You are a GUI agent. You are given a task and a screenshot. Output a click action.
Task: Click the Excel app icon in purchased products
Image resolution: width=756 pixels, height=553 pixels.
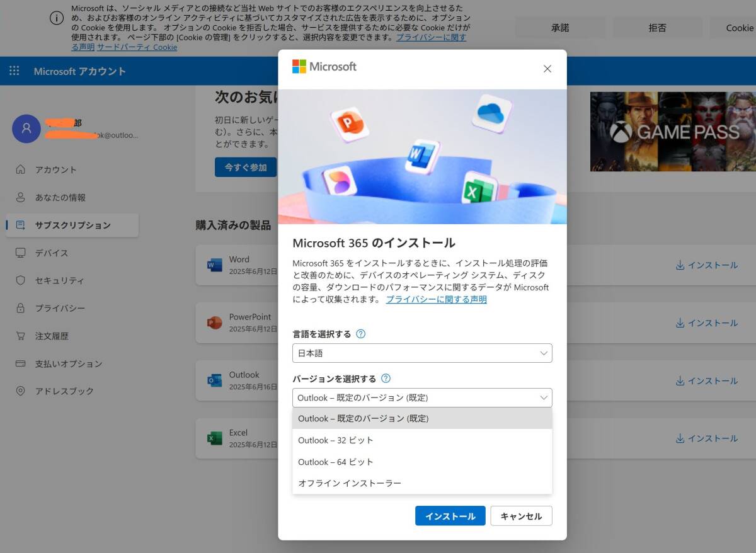[215, 438]
